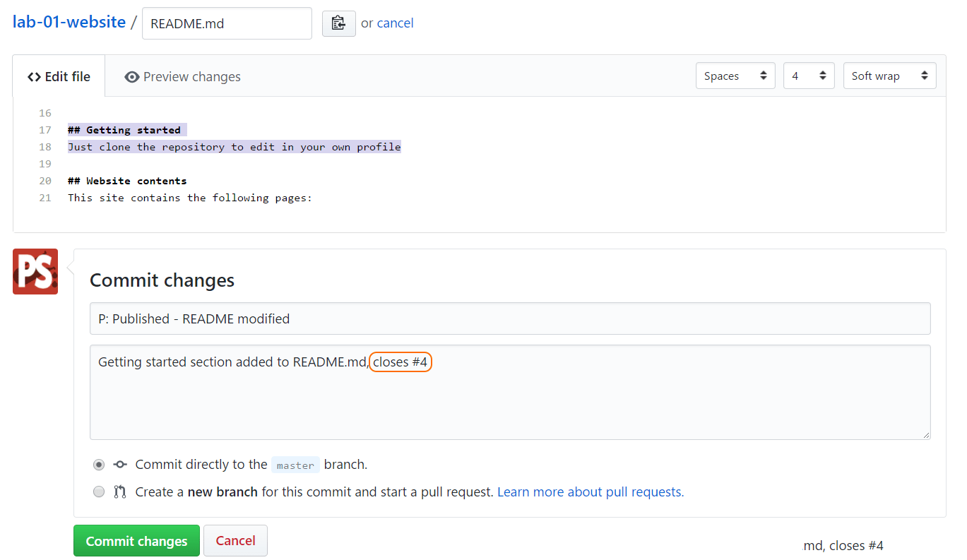Click the line 'This site contains the following pages'
The width and height of the screenshot is (967, 560).
190,198
